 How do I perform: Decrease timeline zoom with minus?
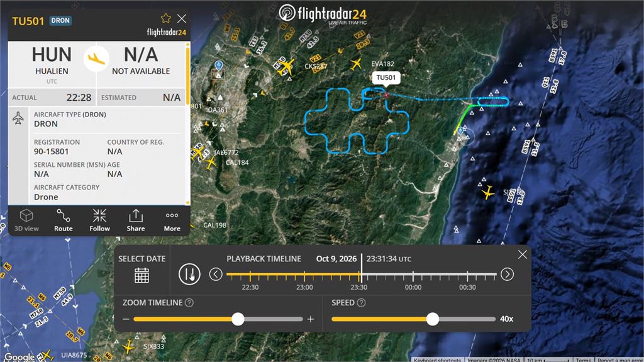pos(126,319)
